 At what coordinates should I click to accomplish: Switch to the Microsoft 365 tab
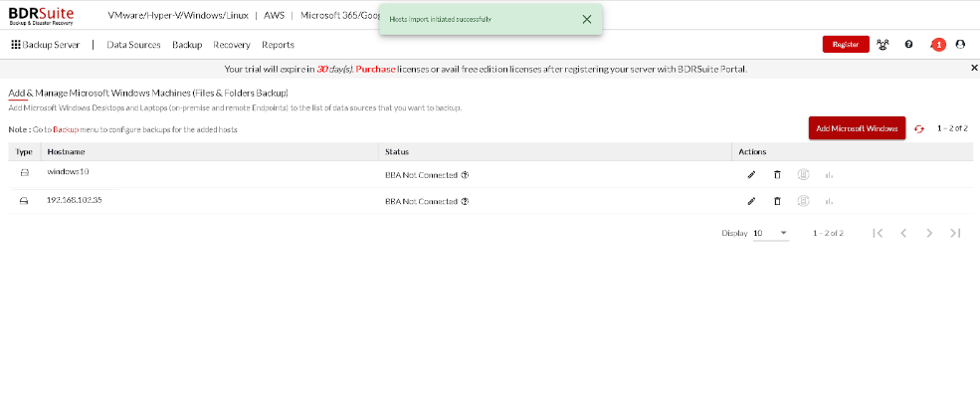(340, 15)
